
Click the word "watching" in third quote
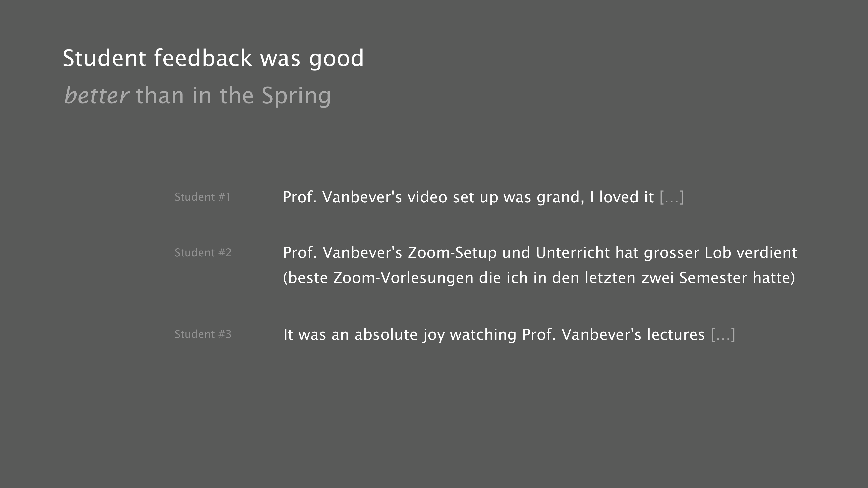(483, 334)
